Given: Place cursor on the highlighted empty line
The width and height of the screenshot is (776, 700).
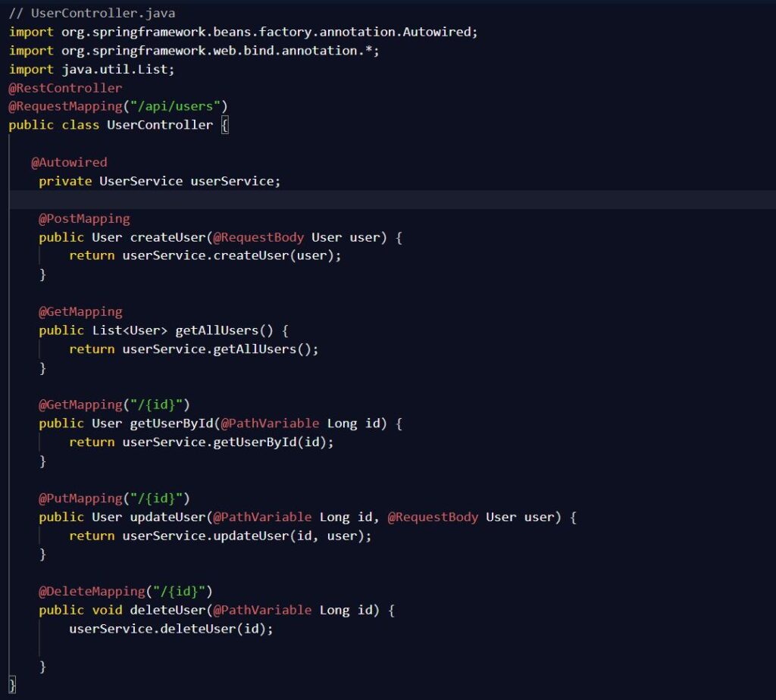Looking at the screenshot, I should tap(392, 200).
